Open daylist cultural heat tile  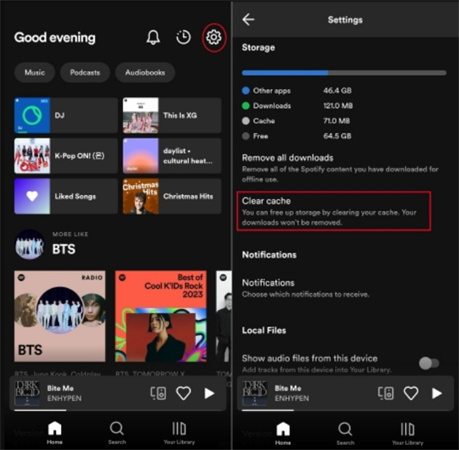(x=172, y=156)
